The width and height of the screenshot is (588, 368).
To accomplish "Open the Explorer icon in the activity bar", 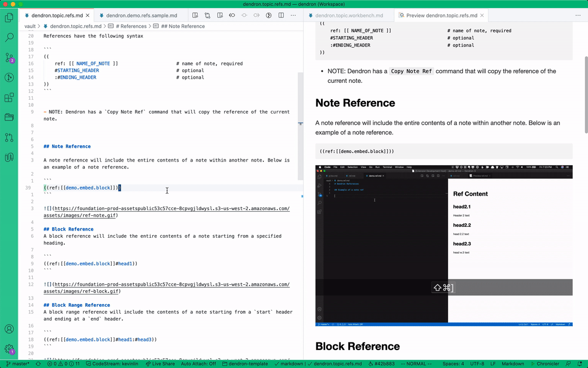I will (x=8, y=18).
